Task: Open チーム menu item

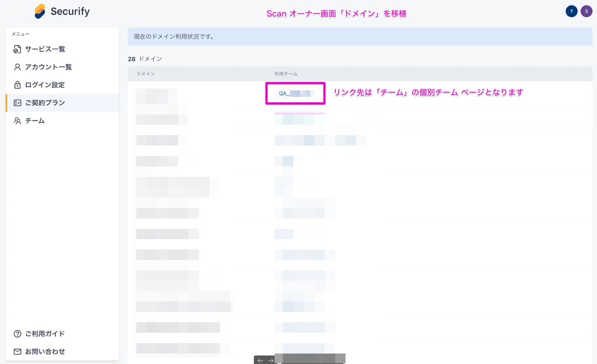Action: tap(62, 121)
